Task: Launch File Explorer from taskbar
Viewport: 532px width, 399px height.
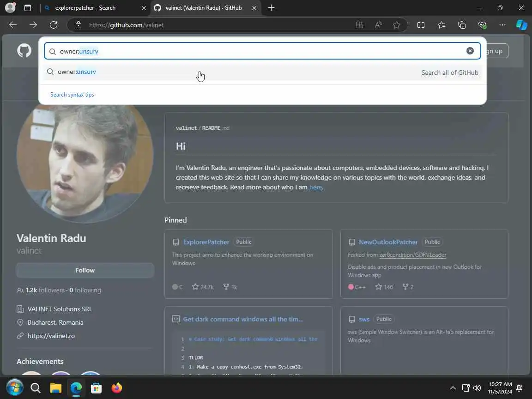Action: tap(55, 388)
